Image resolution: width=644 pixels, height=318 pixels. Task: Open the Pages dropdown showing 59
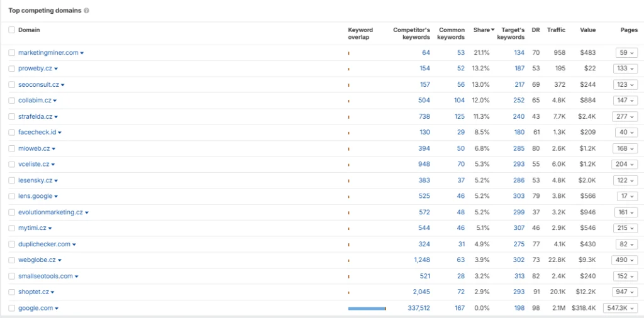pyautogui.click(x=626, y=53)
